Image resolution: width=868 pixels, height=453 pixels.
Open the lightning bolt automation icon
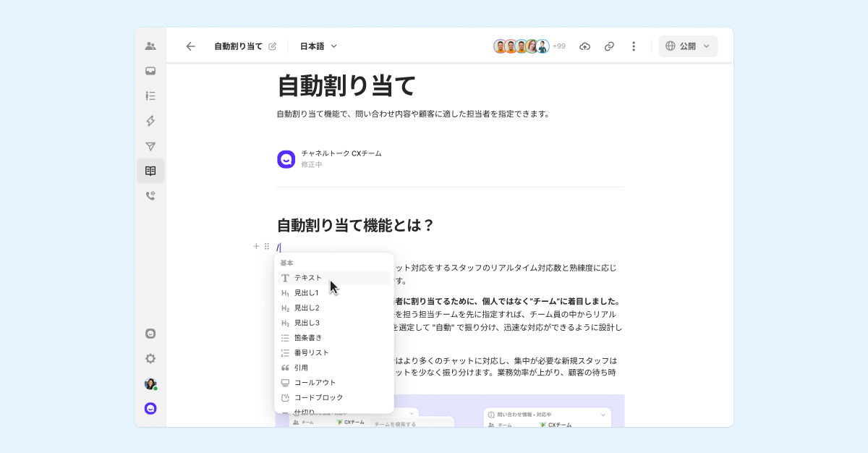150,121
